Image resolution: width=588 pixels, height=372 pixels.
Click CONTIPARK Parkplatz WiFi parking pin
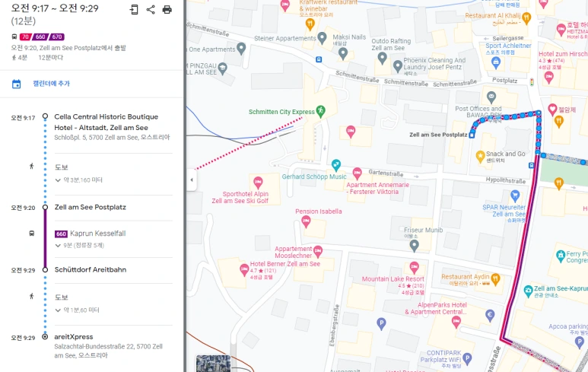467,359
